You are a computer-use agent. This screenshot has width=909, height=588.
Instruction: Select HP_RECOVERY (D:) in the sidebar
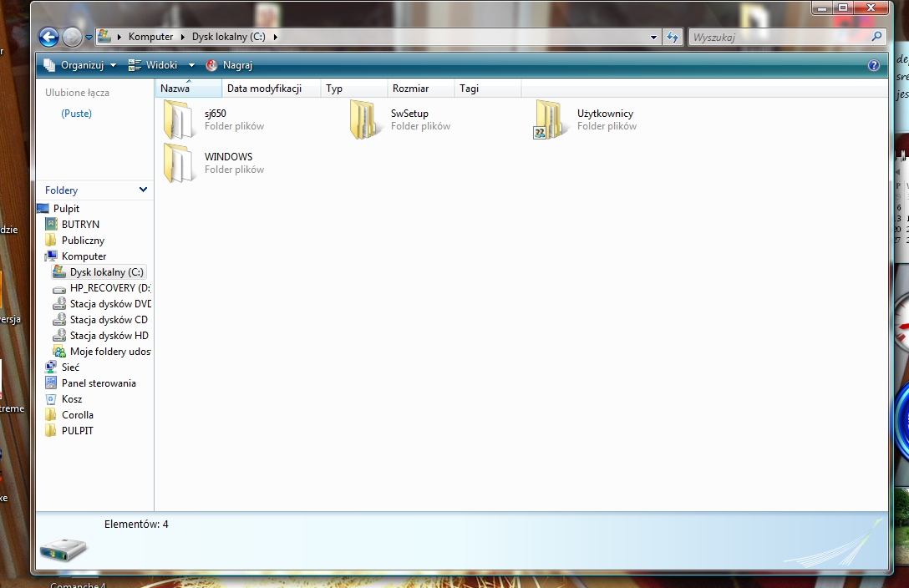point(108,287)
